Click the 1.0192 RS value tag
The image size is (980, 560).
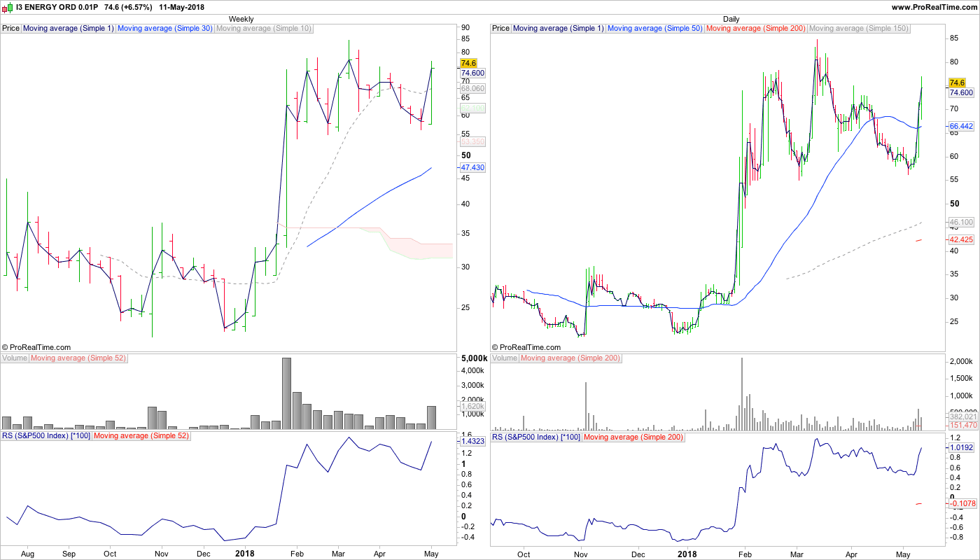tap(962, 447)
